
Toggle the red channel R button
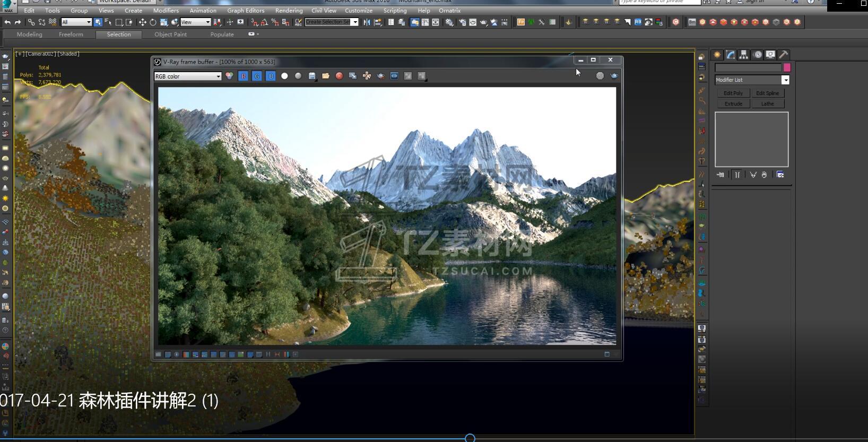click(243, 76)
